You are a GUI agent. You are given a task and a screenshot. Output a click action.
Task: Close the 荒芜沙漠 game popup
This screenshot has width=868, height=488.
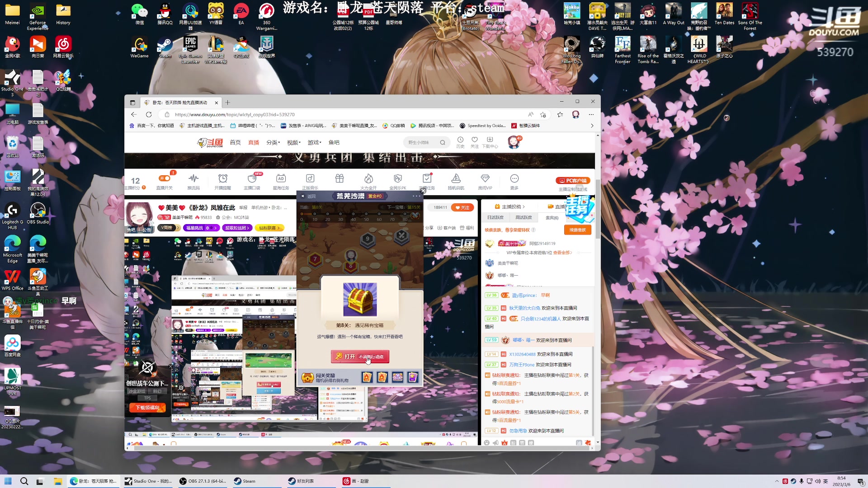(423, 191)
